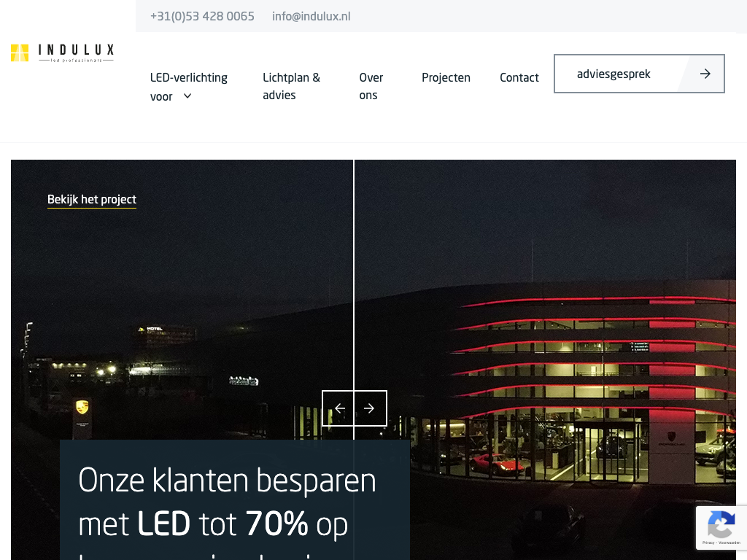The height and width of the screenshot is (560, 747).
Task: Expand the LED-verlichting voor chevron
Action: [187, 96]
